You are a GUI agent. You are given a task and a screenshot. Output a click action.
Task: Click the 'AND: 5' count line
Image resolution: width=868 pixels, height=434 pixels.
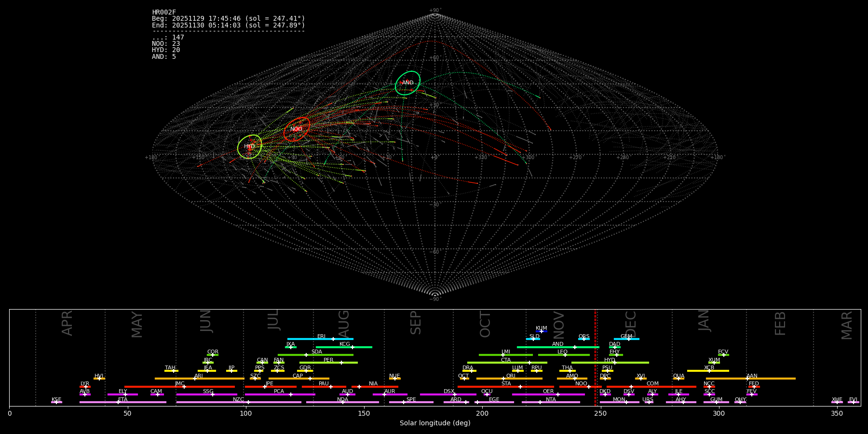[164, 57]
